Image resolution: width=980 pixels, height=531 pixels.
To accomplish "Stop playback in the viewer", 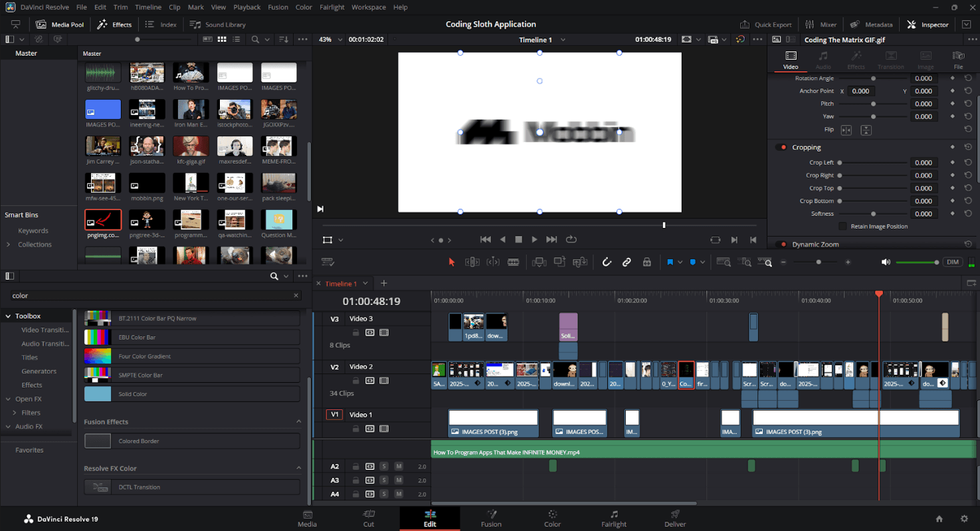I will [519, 239].
